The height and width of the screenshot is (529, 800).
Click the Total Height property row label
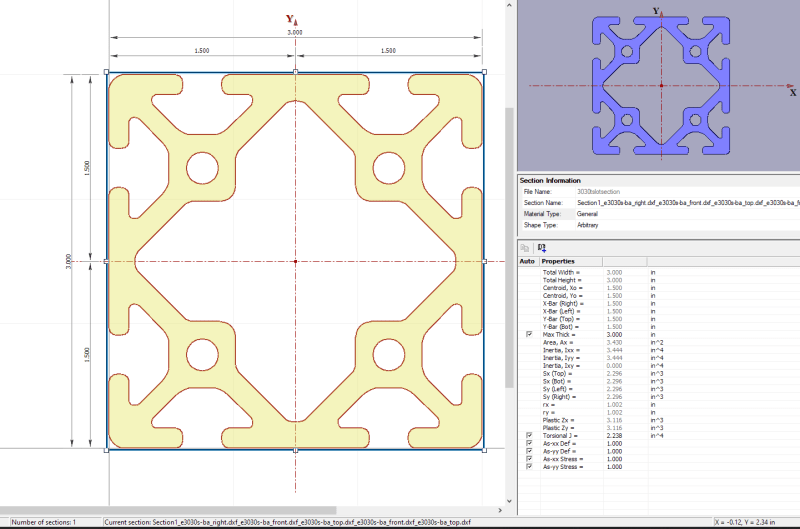562,280
